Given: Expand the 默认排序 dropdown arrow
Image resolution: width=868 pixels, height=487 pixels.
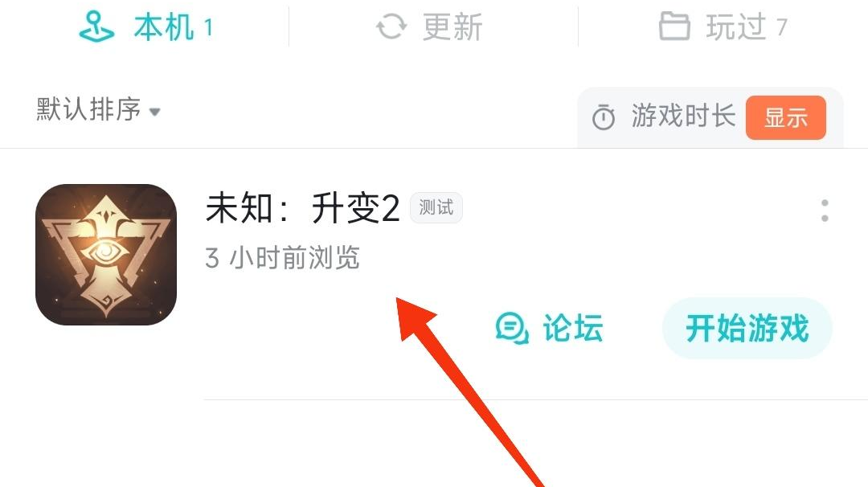Looking at the screenshot, I should (x=155, y=112).
